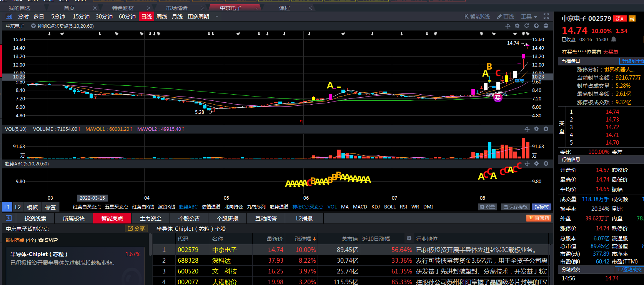Sort table by 涨跌幅 column
The image size is (644, 285).
[x=305, y=239]
